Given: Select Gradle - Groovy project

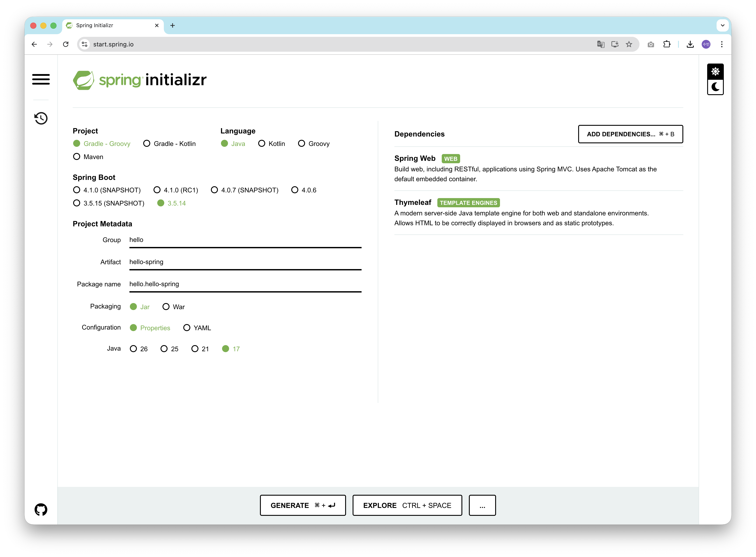Looking at the screenshot, I should coord(102,144).
